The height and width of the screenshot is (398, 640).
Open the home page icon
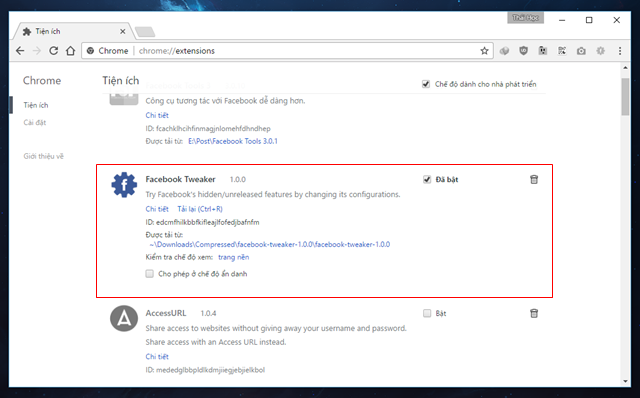[71, 51]
